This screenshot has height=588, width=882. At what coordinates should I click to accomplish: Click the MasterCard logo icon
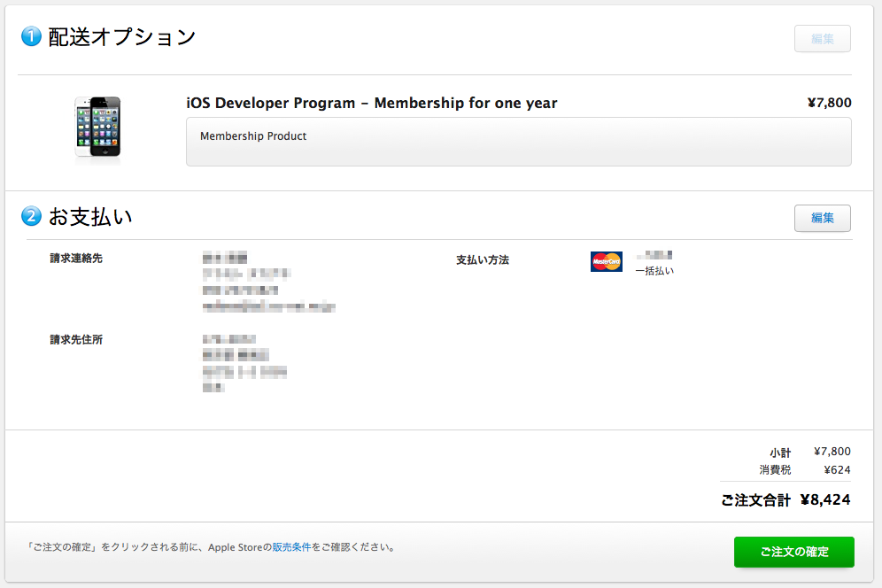tap(607, 261)
